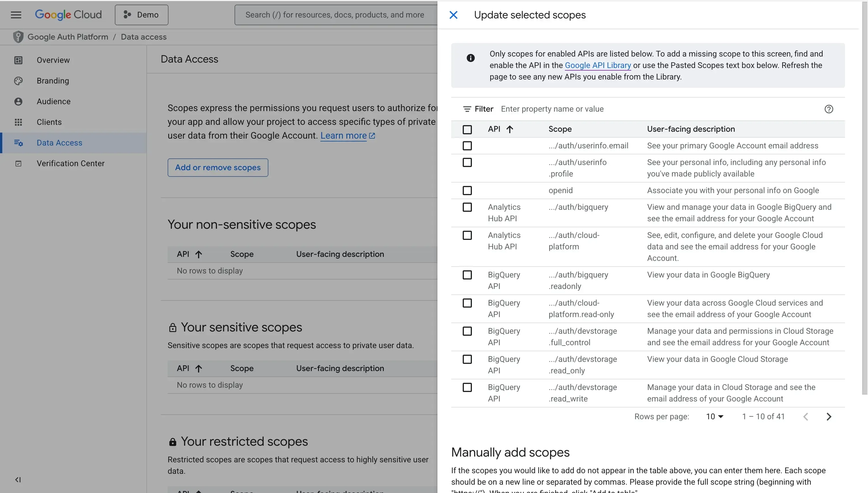Click sort arrow in sensitive scopes table
Screen dimensions: 868x493
click(x=198, y=368)
